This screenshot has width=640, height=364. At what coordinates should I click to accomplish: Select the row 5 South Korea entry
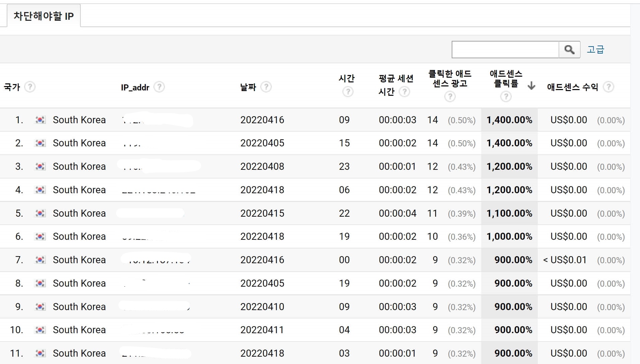79,213
